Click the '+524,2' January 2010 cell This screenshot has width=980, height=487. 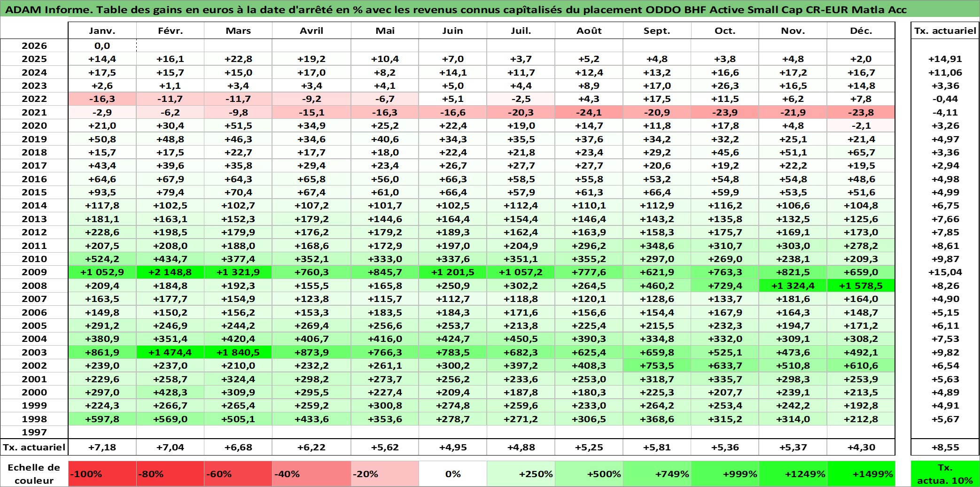[102, 259]
